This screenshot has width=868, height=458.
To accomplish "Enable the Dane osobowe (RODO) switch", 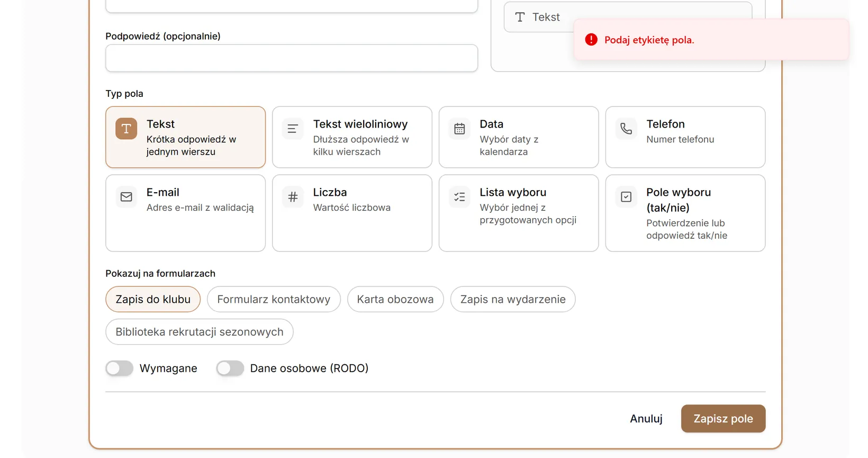I will (230, 368).
